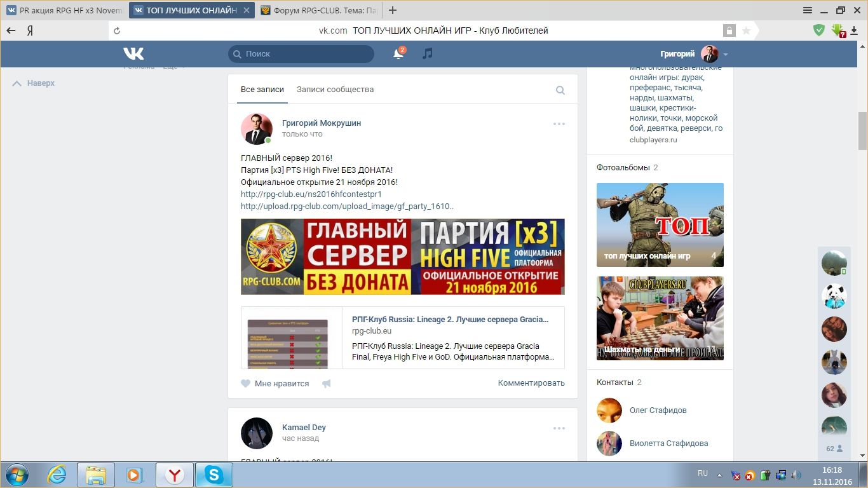This screenshot has height=488, width=868.
Task: Open media player taskbar icon
Action: (x=134, y=475)
